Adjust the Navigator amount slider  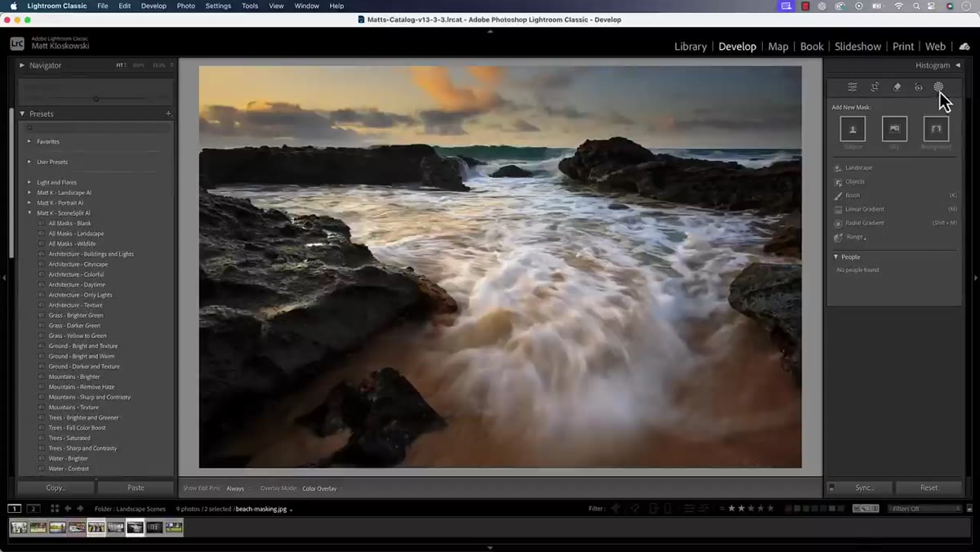[x=96, y=99]
